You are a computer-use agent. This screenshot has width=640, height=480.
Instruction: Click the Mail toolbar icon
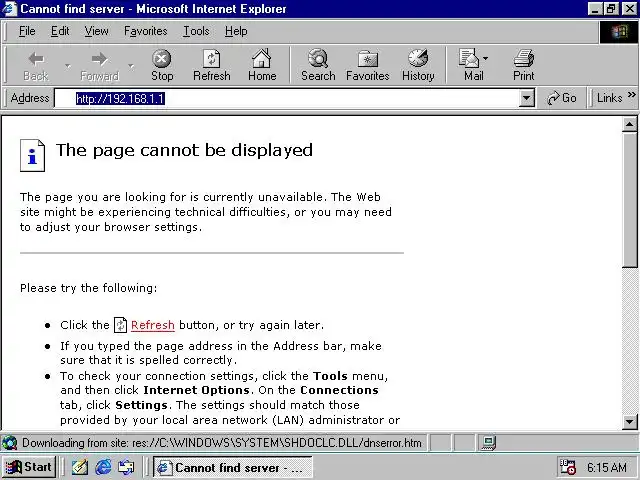pos(470,65)
